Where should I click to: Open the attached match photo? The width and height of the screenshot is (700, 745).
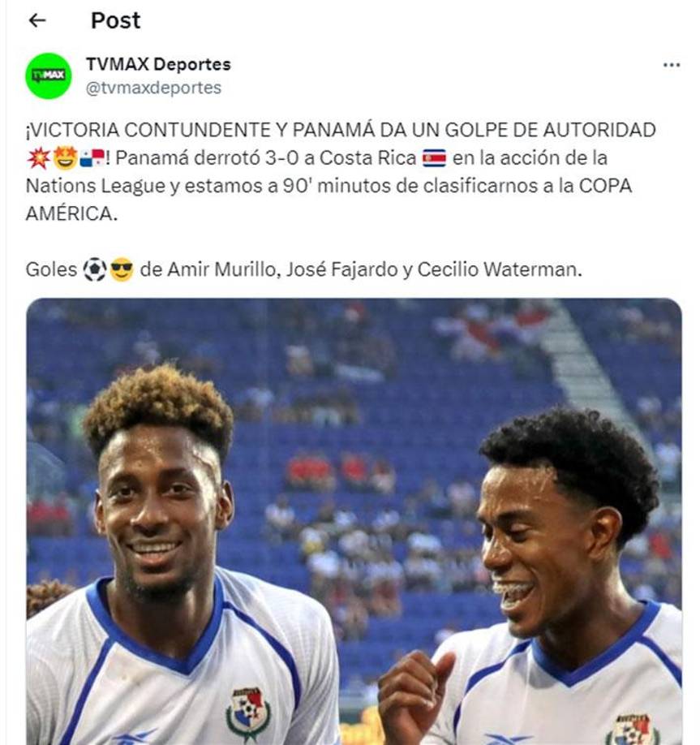(354, 521)
